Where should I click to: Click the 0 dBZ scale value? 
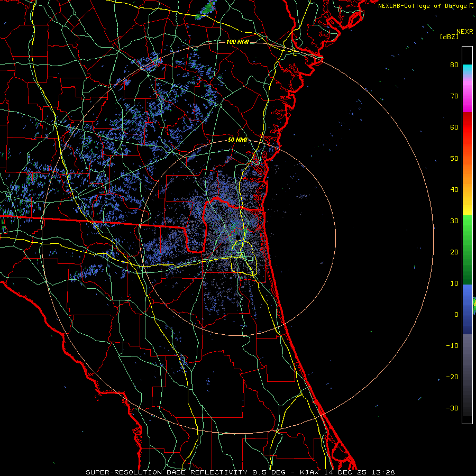click(x=456, y=315)
